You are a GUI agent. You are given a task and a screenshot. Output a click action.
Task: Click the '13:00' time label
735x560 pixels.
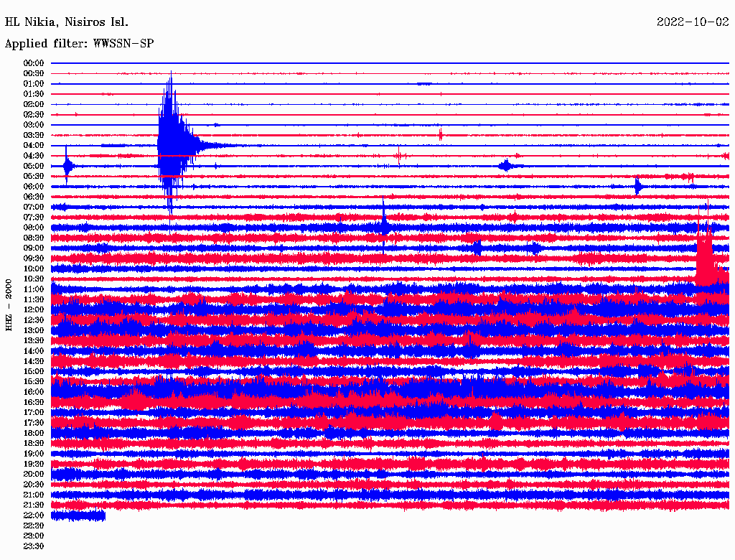[x=33, y=330]
